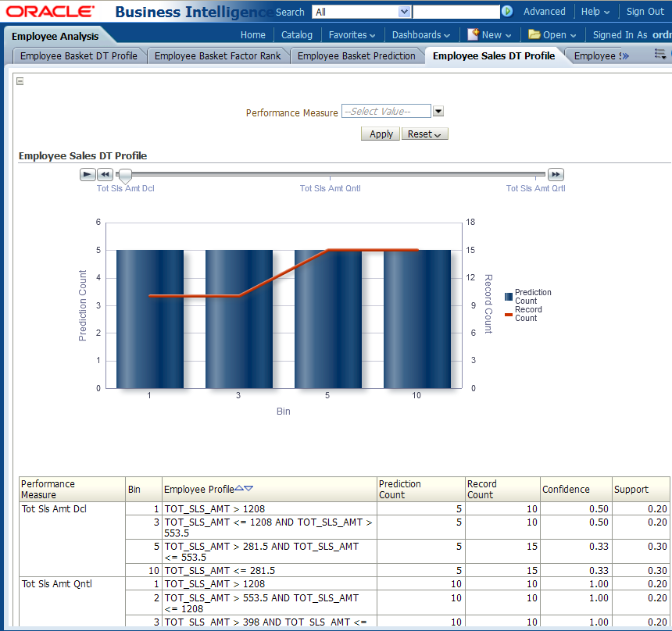Image resolution: width=672 pixels, height=631 pixels.
Task: Click into the search text field
Action: [x=456, y=12]
